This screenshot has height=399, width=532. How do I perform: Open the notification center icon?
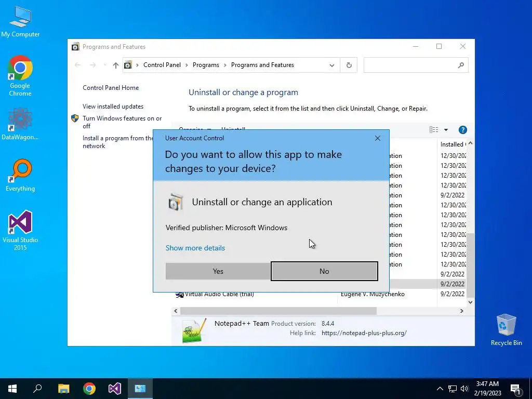pos(516,389)
